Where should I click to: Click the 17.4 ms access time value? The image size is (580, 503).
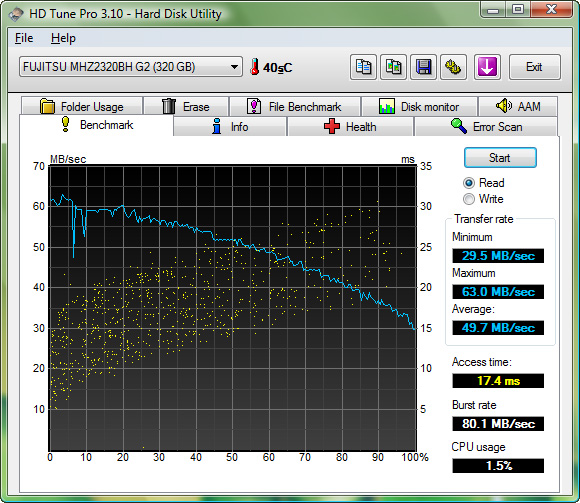point(498,381)
